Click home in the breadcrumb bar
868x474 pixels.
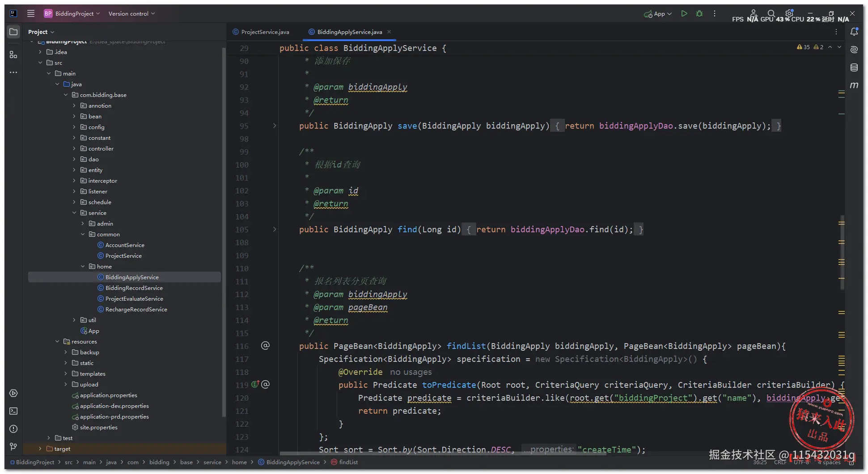point(239,462)
